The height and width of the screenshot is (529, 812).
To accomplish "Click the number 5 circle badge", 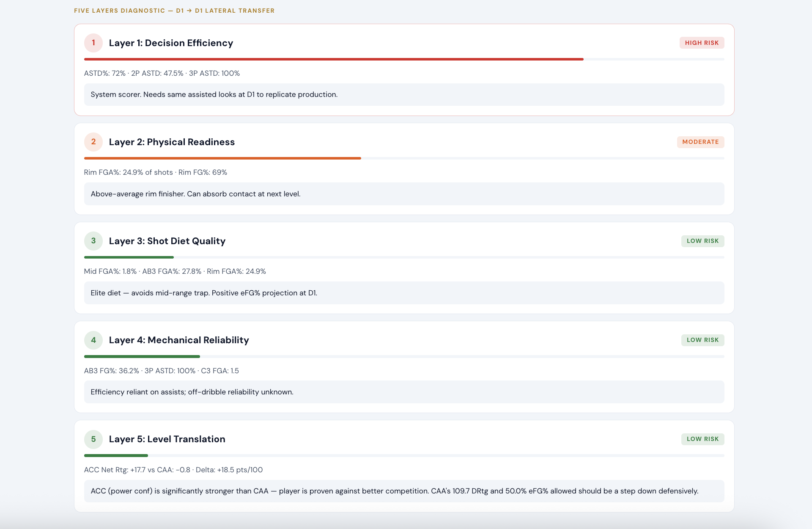I will (x=93, y=439).
